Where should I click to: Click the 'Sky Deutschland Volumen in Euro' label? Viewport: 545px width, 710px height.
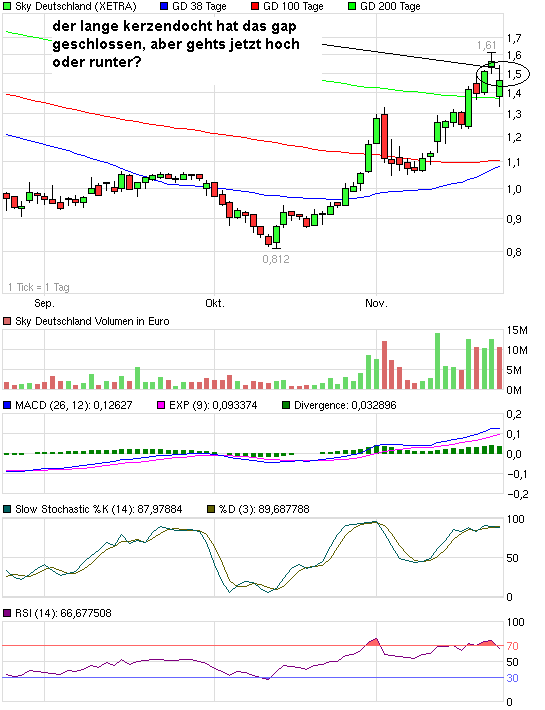coord(92,321)
